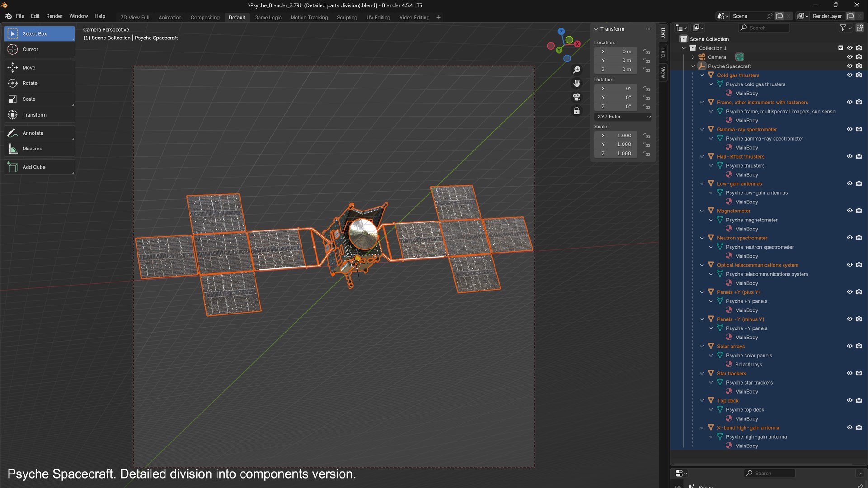Image resolution: width=868 pixels, height=488 pixels.
Task: Click the camera data icon next to Camera
Action: click(x=740, y=57)
